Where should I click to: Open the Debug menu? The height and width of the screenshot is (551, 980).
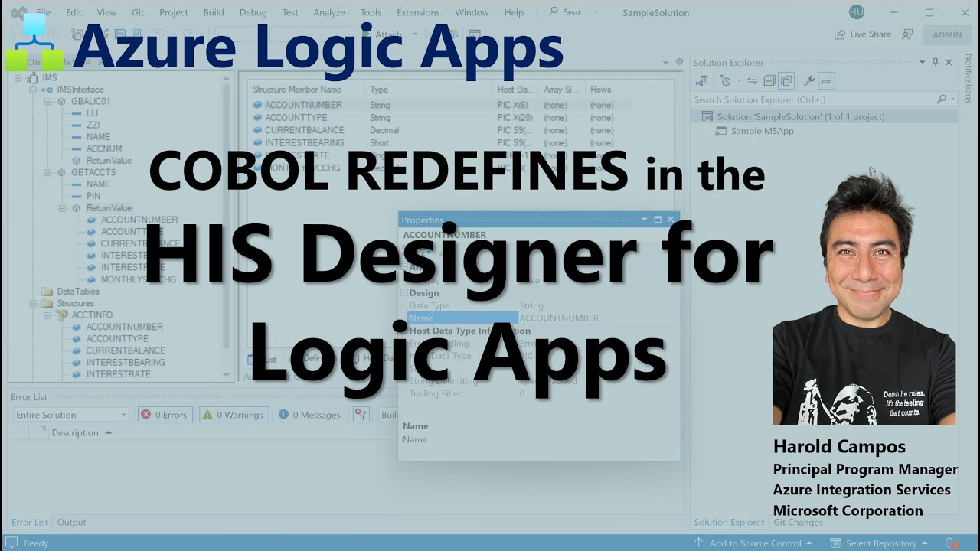click(x=253, y=12)
